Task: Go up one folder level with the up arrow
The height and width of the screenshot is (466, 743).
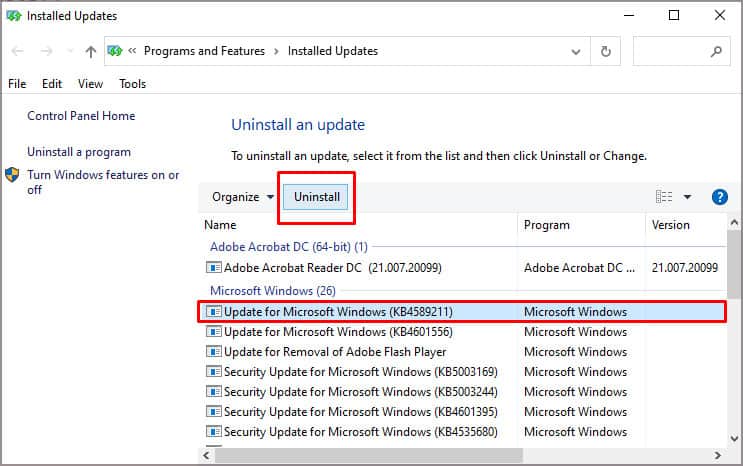Action: [x=91, y=51]
